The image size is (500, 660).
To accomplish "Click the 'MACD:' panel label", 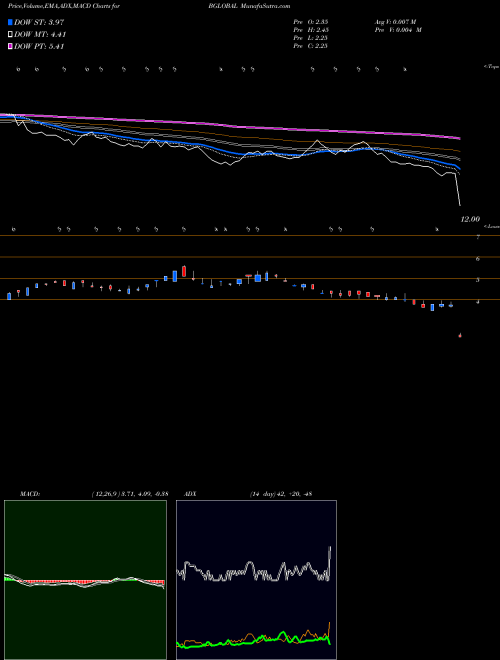I will pyautogui.click(x=30, y=494).
